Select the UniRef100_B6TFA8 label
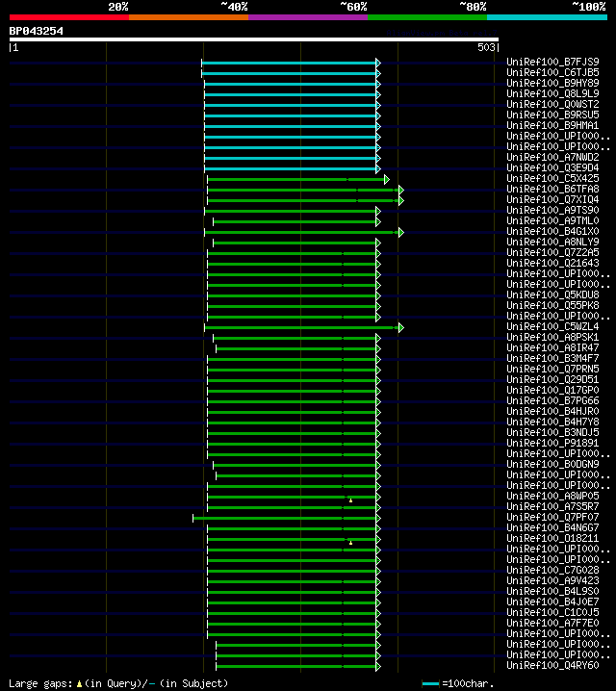Viewport: 616px width, 691px height. click(552, 189)
